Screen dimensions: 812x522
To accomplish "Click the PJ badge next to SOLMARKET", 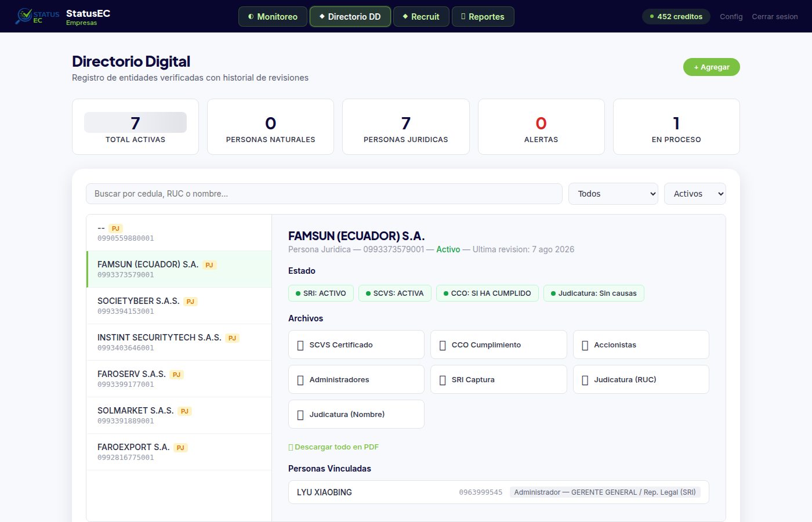I will pyautogui.click(x=184, y=411).
